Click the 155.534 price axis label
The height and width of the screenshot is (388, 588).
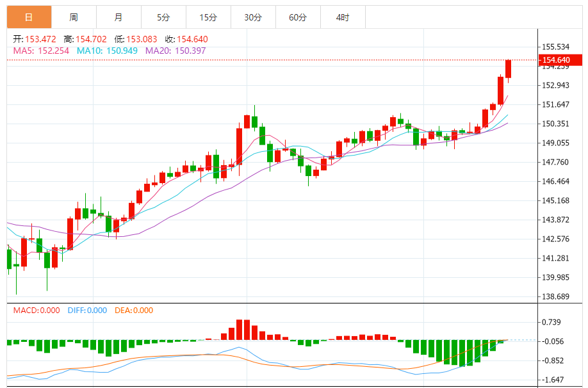click(556, 47)
